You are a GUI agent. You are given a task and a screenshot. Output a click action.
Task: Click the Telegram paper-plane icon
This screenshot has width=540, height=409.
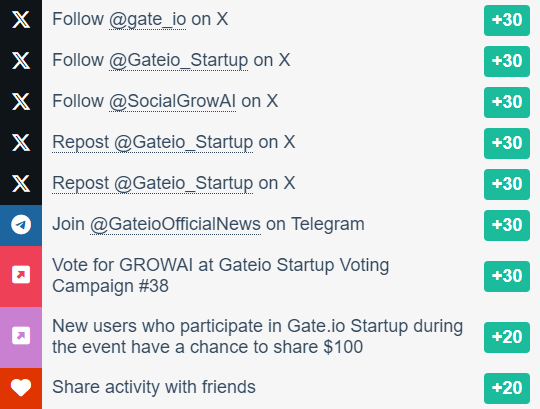point(21,224)
